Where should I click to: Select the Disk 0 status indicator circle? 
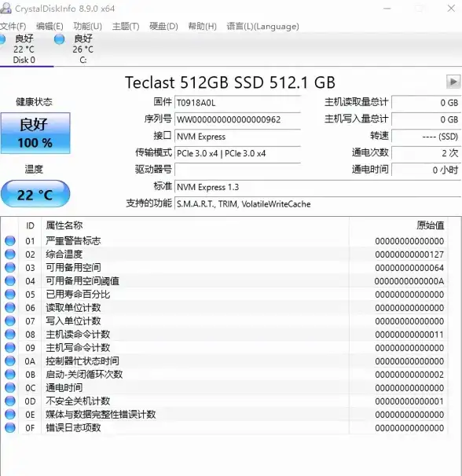tap(2, 39)
